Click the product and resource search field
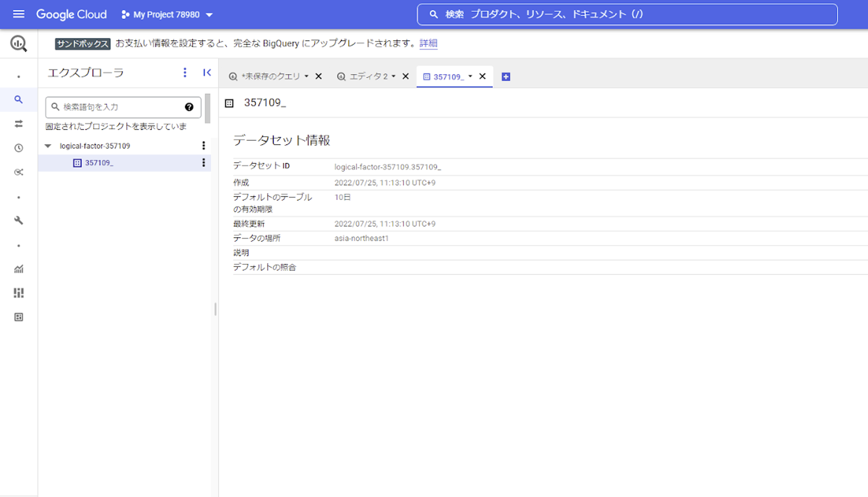Image resolution: width=868 pixels, height=497 pixels. pyautogui.click(x=627, y=14)
